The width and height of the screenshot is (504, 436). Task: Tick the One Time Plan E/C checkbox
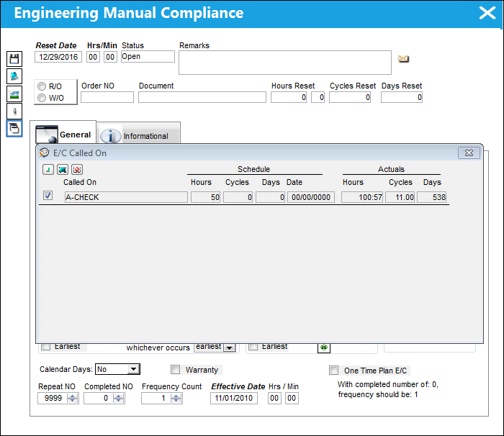(333, 370)
